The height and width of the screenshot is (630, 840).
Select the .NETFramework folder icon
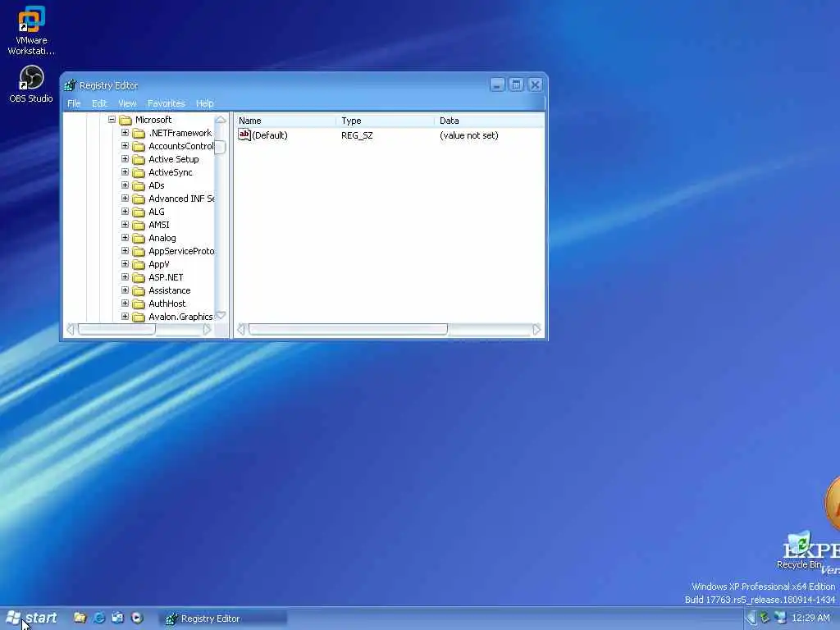click(139, 133)
